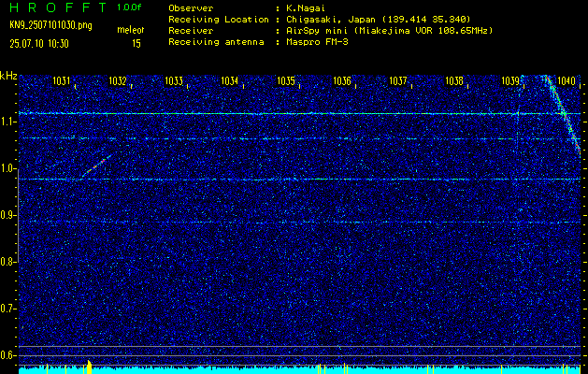Select the Chigasaki, Japan location value
This screenshot has width=588, height=374.
pyautogui.click(x=379, y=19)
